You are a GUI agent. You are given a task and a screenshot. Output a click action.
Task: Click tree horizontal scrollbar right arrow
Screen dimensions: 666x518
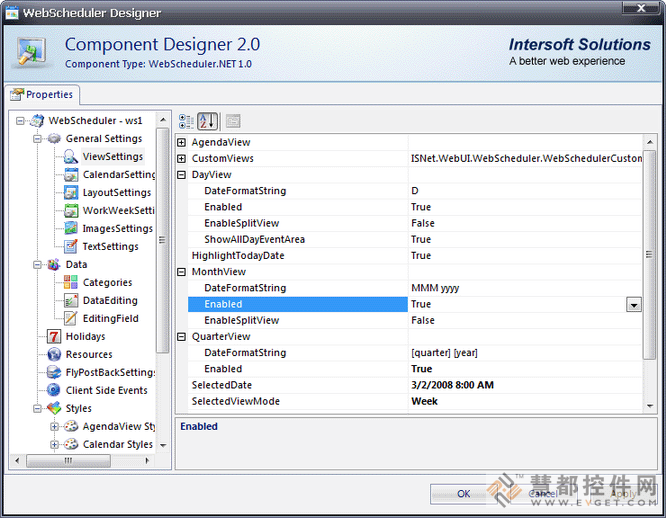147,460
